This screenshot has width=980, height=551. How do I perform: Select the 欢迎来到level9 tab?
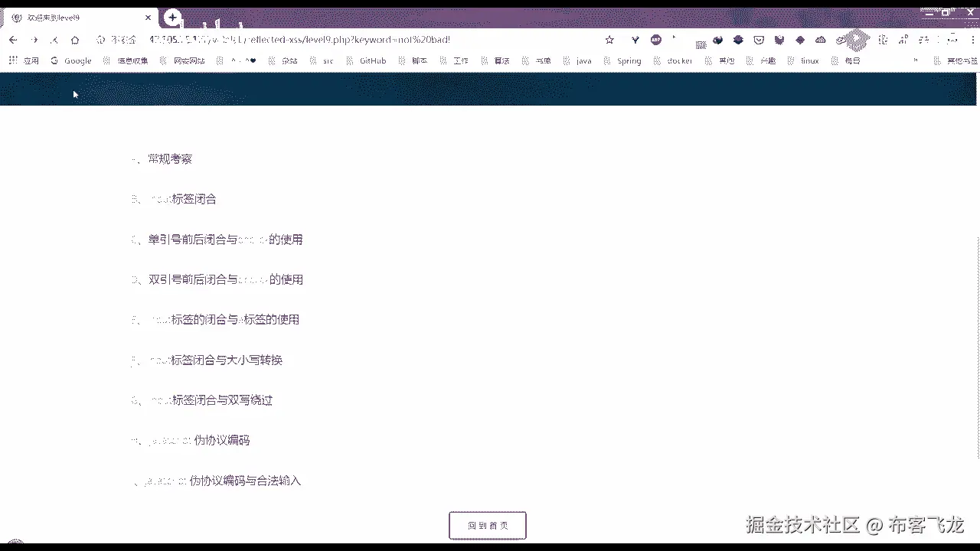(80, 18)
